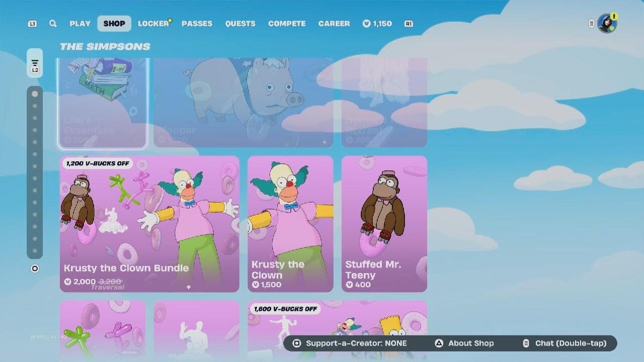Select the balloon animals item card
Screen dimensions: 644x362
(103, 331)
